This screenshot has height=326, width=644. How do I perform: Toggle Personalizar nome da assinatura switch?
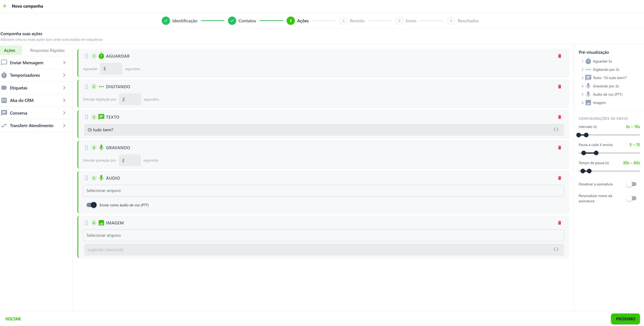click(x=632, y=198)
